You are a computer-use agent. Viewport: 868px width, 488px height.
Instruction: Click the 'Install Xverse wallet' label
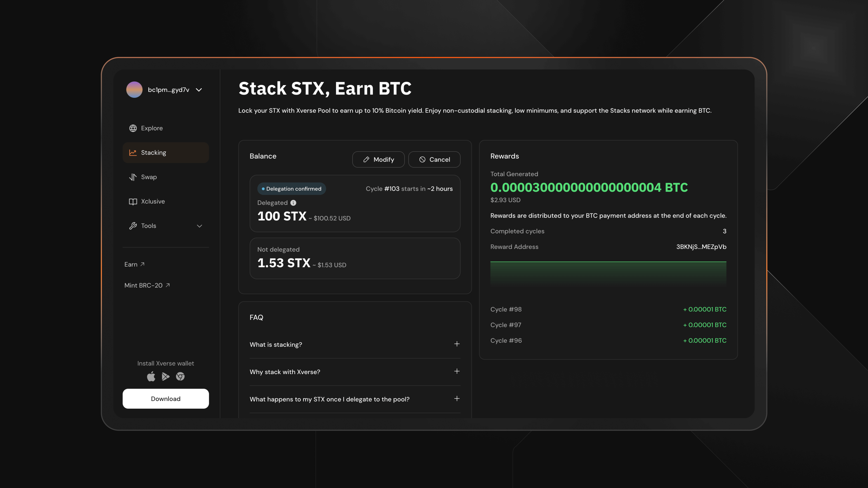coord(165,363)
